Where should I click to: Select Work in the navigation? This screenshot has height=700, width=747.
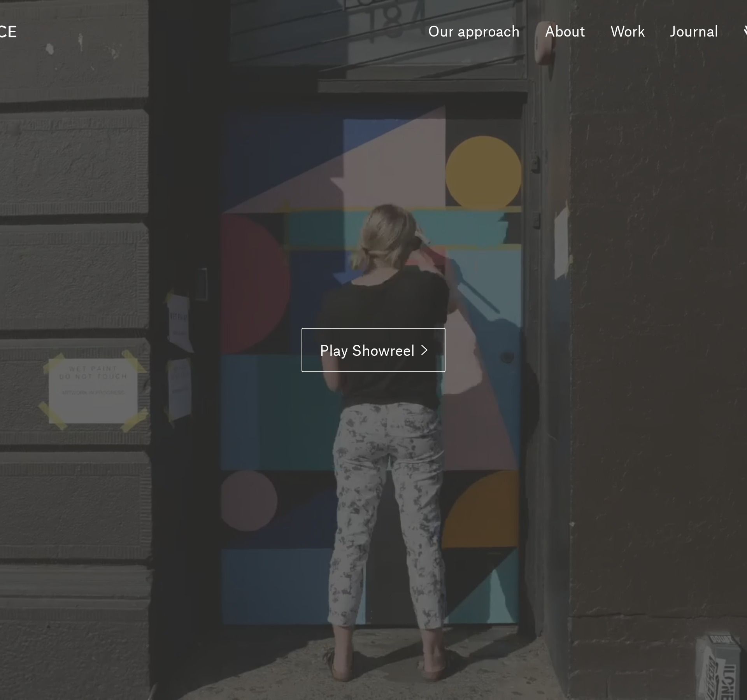point(627,31)
